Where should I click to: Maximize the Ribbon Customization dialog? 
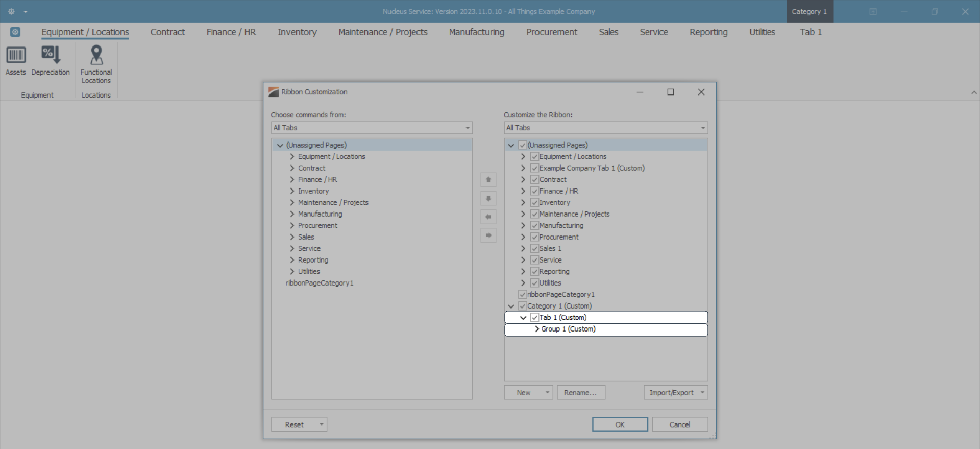pyautogui.click(x=671, y=92)
